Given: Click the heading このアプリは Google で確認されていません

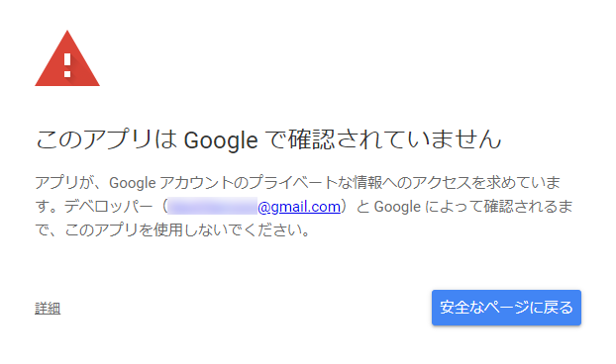Looking at the screenshot, I should click(268, 139).
